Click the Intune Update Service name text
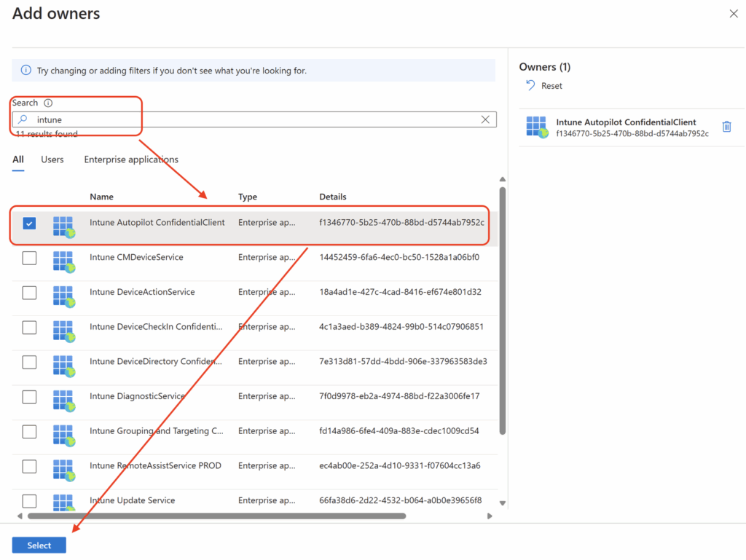 (x=133, y=500)
